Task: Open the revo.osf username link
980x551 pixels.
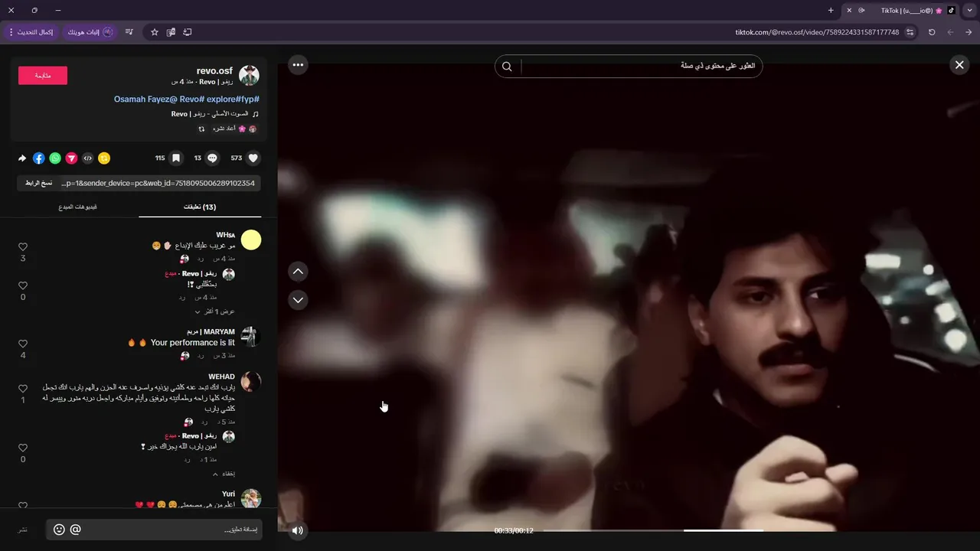Action: pyautogui.click(x=214, y=70)
